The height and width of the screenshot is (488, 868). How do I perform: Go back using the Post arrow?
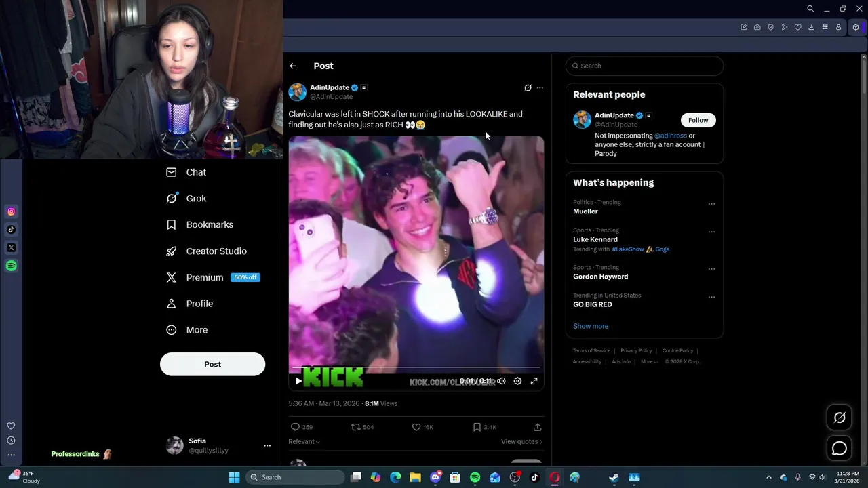[x=293, y=66]
